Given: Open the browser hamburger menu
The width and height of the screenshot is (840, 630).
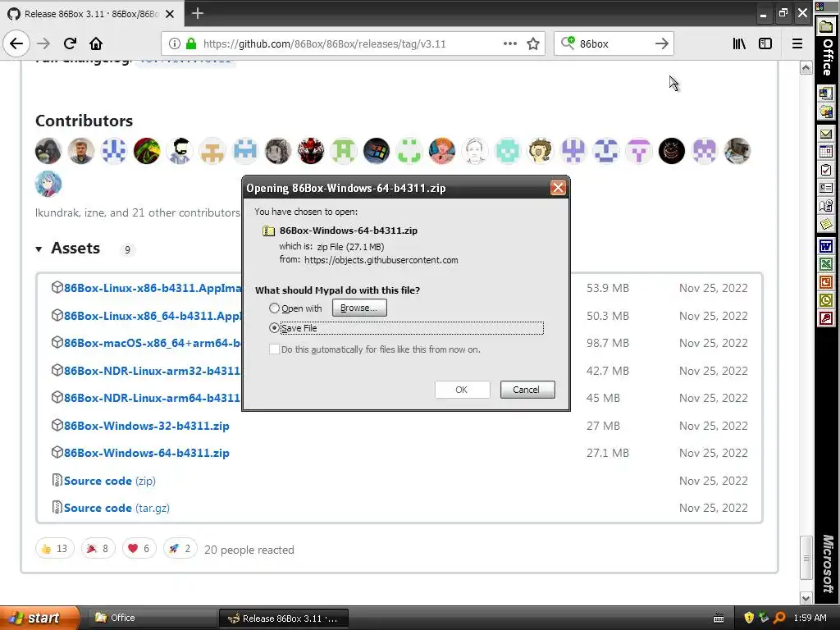Looking at the screenshot, I should [797, 43].
